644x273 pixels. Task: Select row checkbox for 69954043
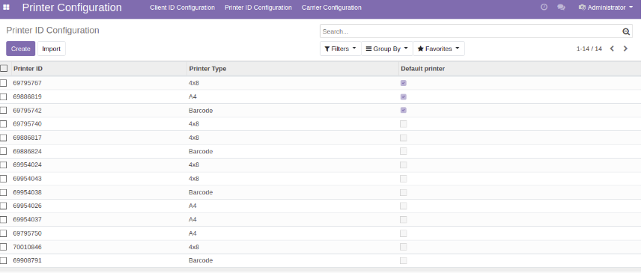point(3,179)
